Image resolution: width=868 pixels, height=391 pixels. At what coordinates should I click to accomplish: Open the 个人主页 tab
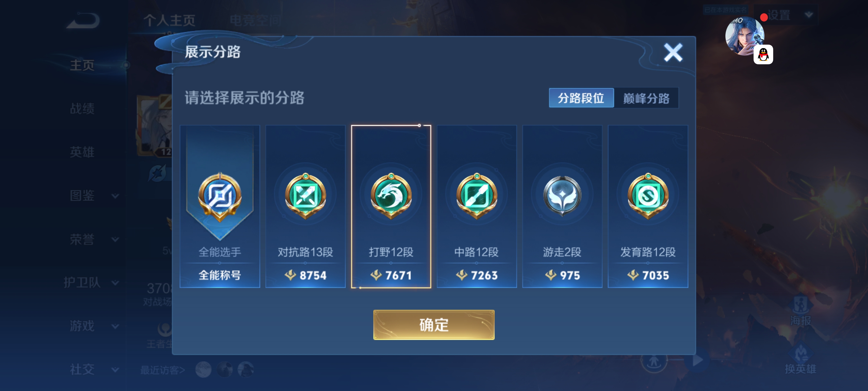coord(170,20)
